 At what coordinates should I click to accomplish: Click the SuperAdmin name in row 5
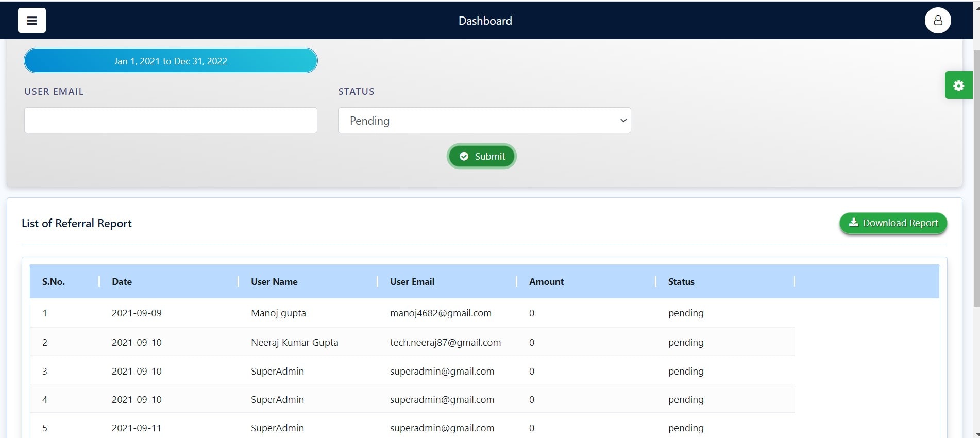[277, 428]
